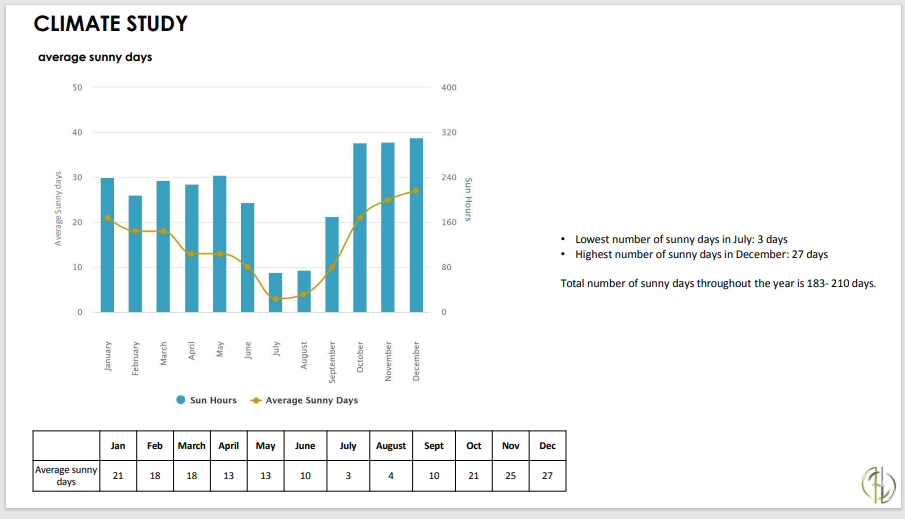Select the July data point on the line
Viewport: 905px width, 519px height.
pyautogui.click(x=276, y=299)
